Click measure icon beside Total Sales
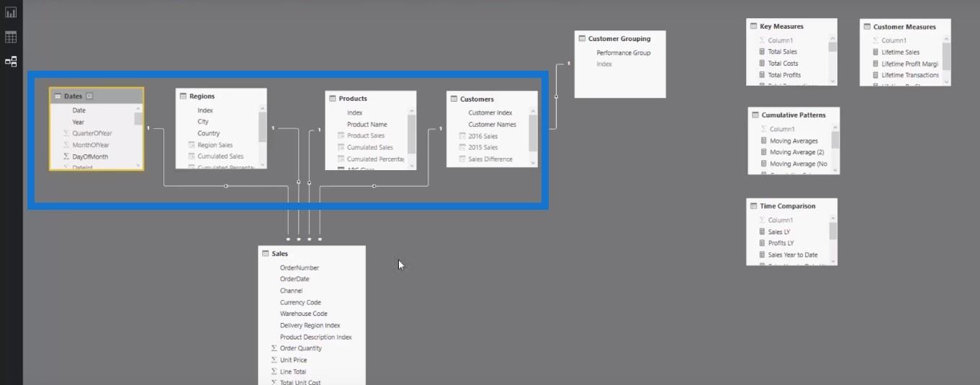This screenshot has width=980, height=385. click(762, 52)
